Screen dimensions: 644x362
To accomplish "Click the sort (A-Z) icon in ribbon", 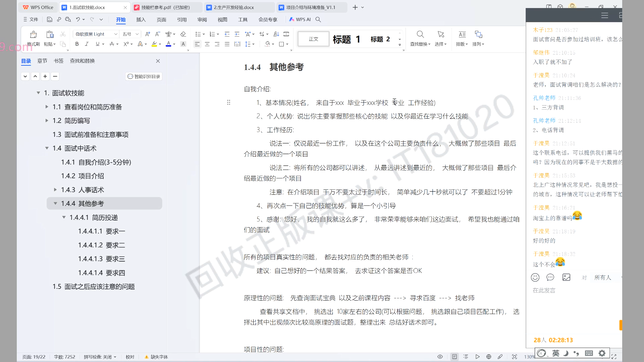I will coord(276,34).
